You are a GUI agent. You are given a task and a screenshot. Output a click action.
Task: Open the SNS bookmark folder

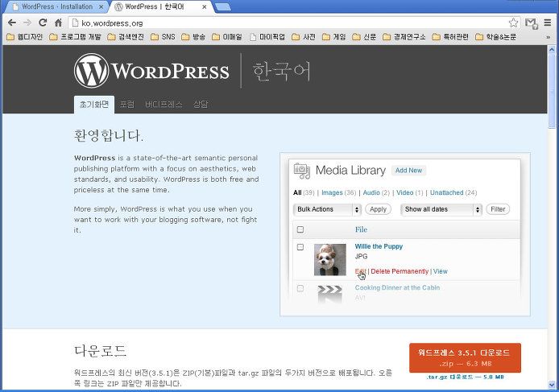(x=163, y=37)
